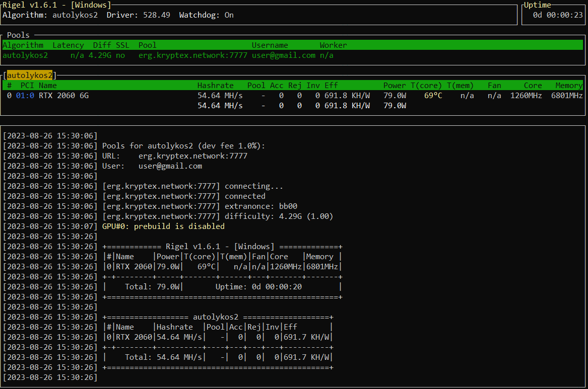Click the "Driver: 528.49" header text
This screenshot has width=588, height=389.
(x=139, y=15)
